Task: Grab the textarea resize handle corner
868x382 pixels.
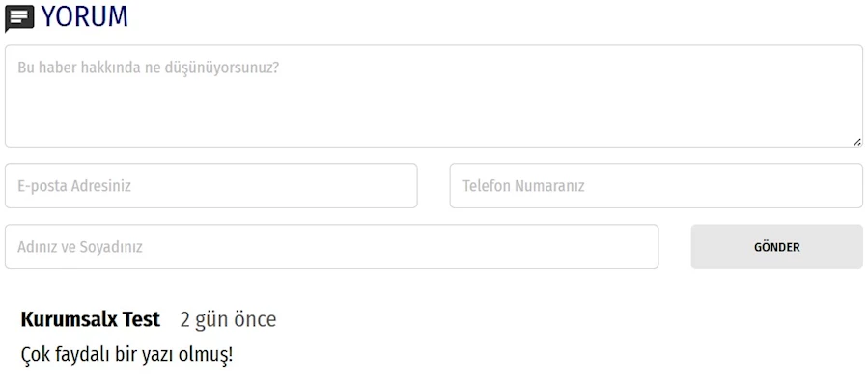Action: coord(857,142)
